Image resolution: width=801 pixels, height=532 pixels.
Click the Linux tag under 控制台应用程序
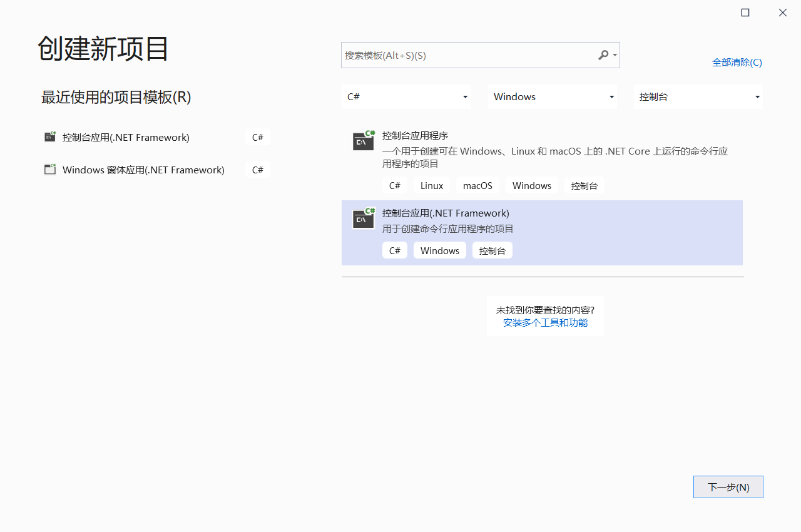pos(431,185)
